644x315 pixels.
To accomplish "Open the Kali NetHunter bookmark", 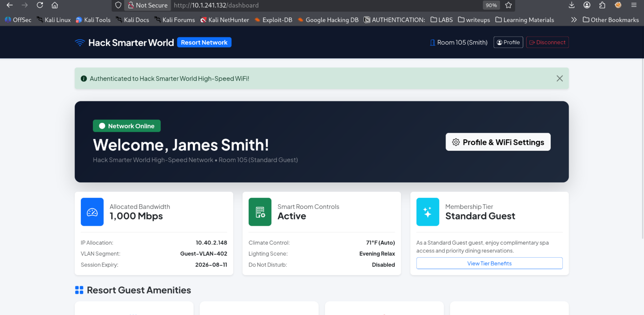I will tap(224, 20).
